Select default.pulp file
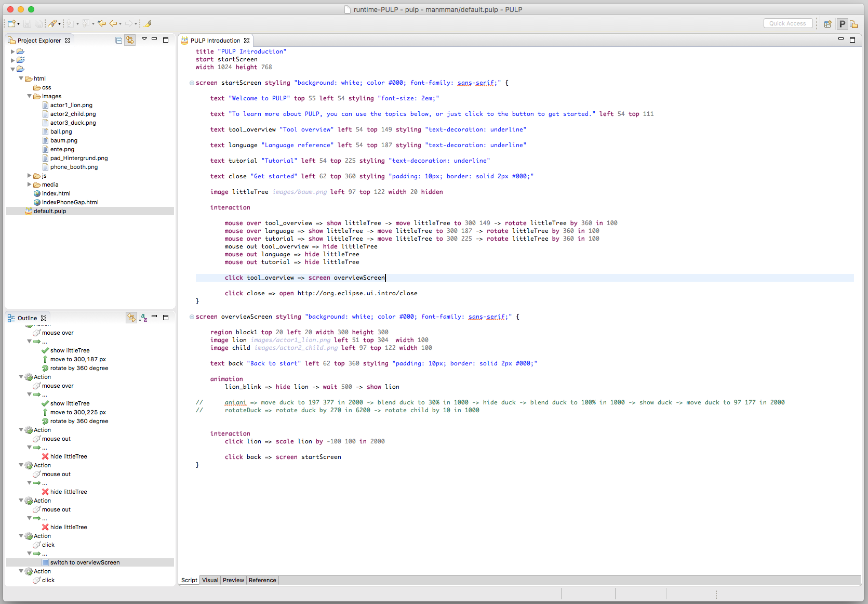868x604 pixels. tap(50, 211)
